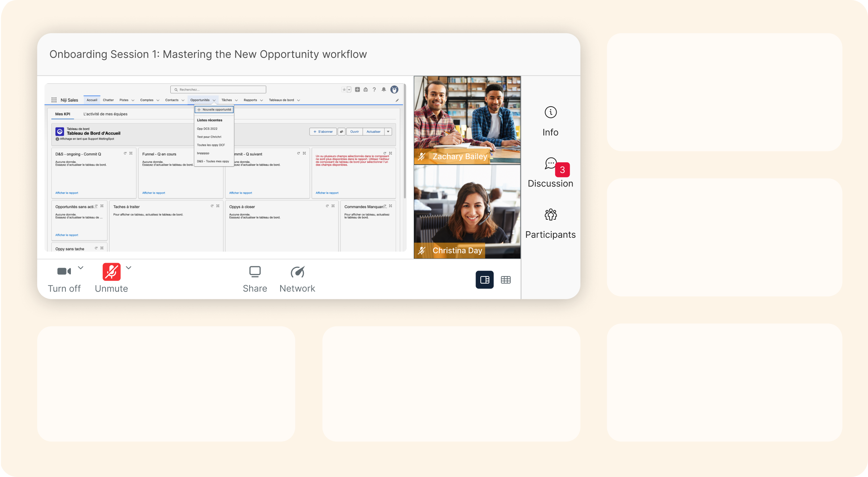Open the Comptes tab dropdown arrow
Screen dimensions: 868x477
pos(158,100)
